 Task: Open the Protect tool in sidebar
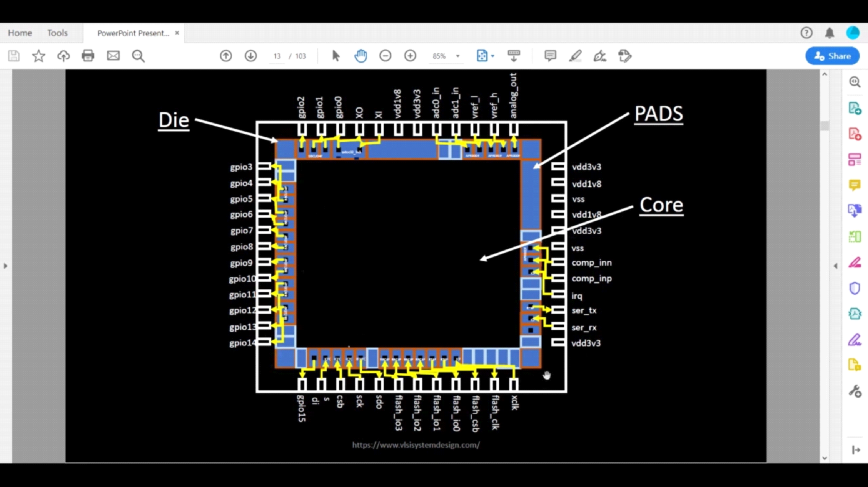(855, 288)
